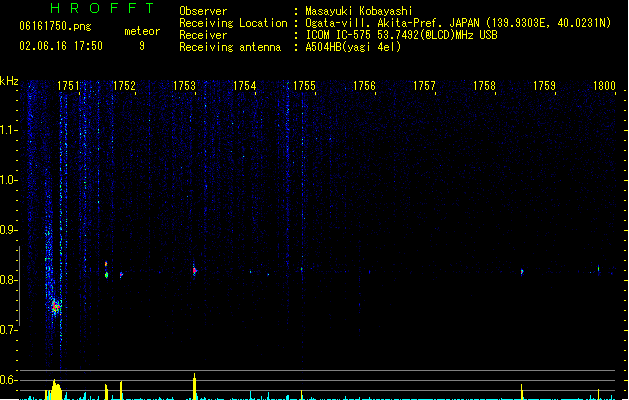Click the 0.8 kHz frequency label
This screenshot has width=629, height=400.
point(8,280)
